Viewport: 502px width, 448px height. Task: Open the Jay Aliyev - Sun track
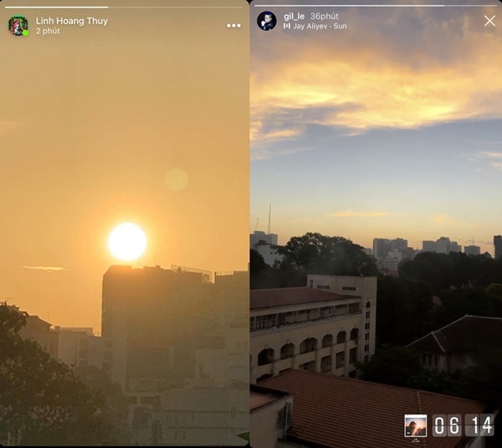click(x=320, y=26)
